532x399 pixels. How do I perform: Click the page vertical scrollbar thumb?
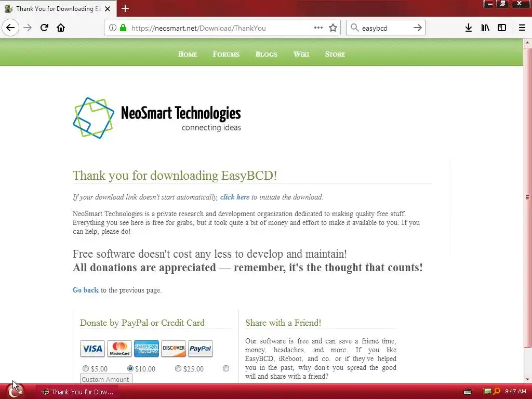pyautogui.click(x=527, y=197)
